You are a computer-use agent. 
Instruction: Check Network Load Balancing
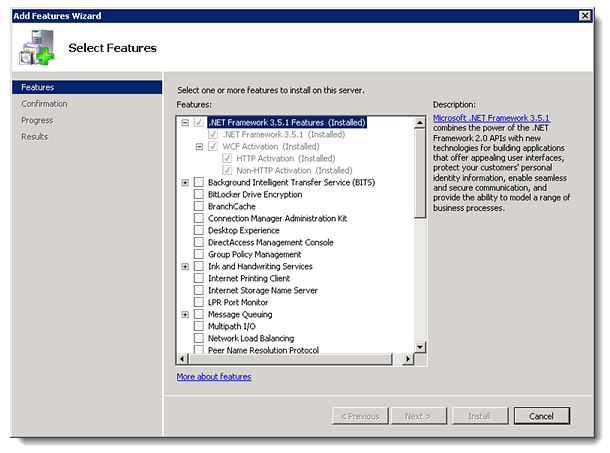coord(199,338)
